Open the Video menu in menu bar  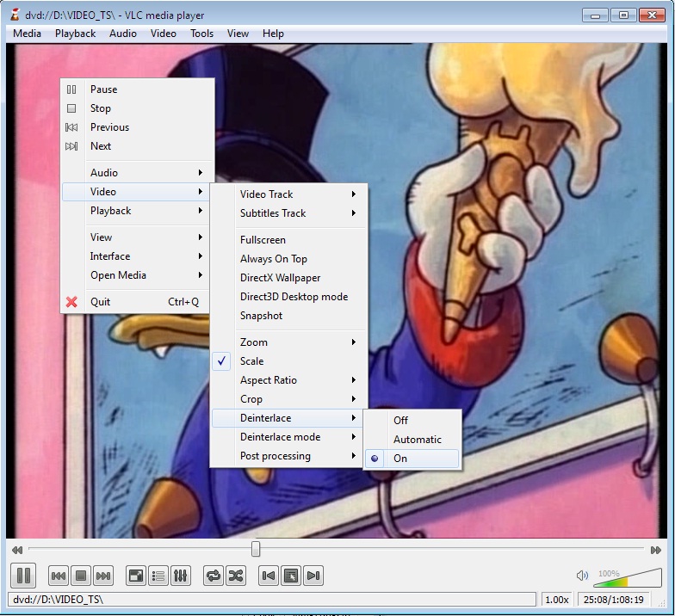click(164, 34)
